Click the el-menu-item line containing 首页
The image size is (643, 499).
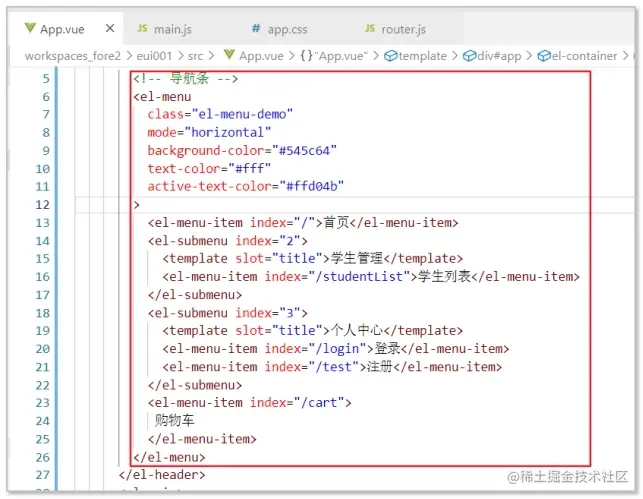303,223
